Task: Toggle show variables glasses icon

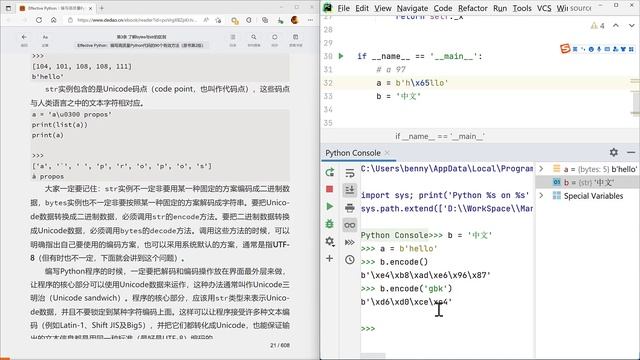Action: (x=350, y=225)
